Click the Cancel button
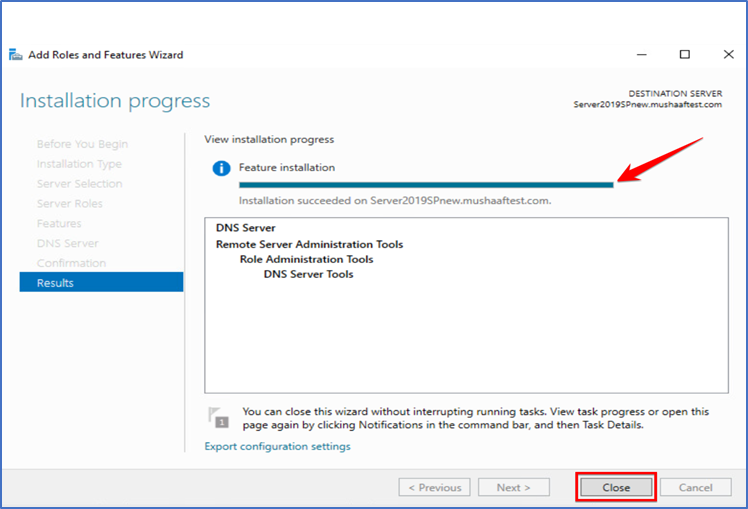Image resolution: width=748 pixels, height=509 pixels. (x=696, y=488)
